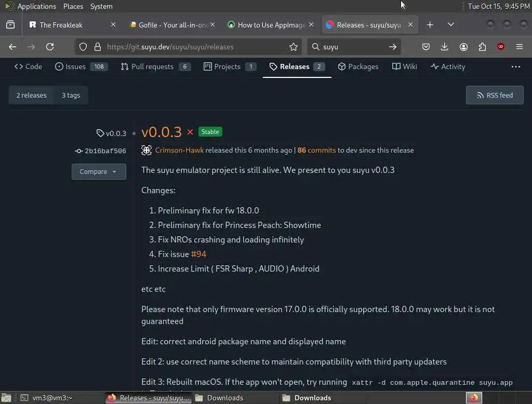Submit the suyu search with arrow
Viewport: 532px width, 404px height.
393,47
